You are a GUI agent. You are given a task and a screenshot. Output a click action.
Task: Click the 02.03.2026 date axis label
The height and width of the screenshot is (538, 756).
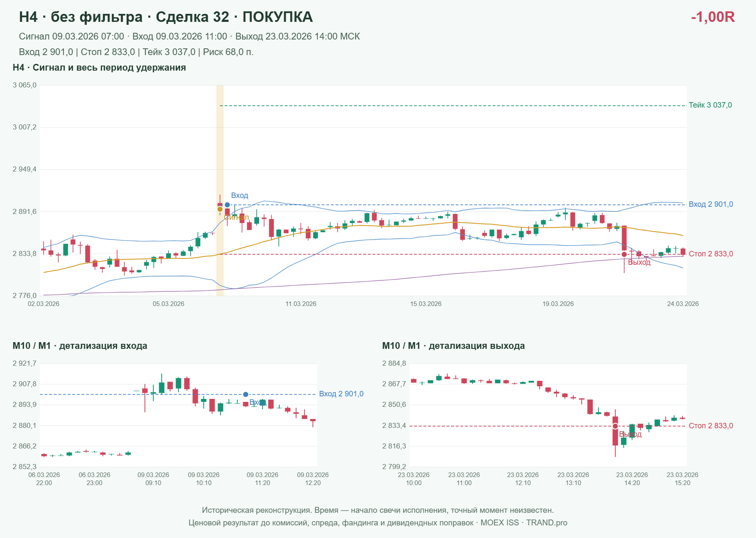[x=44, y=304]
